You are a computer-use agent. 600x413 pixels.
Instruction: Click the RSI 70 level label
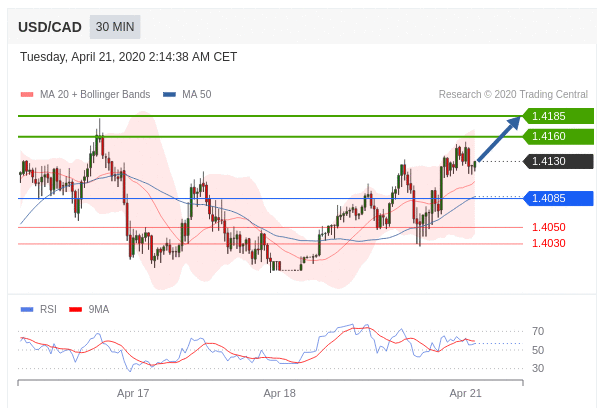coord(538,331)
